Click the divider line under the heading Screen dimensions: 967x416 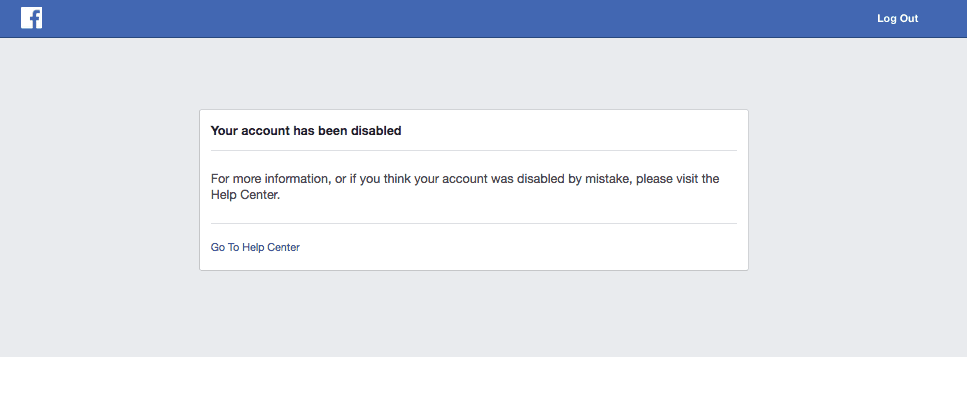474,150
